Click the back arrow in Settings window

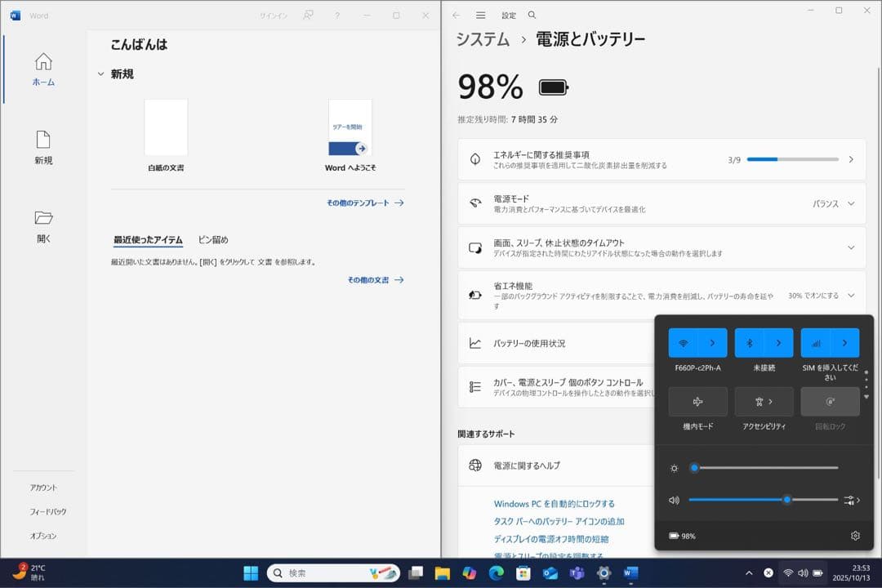coord(457,16)
